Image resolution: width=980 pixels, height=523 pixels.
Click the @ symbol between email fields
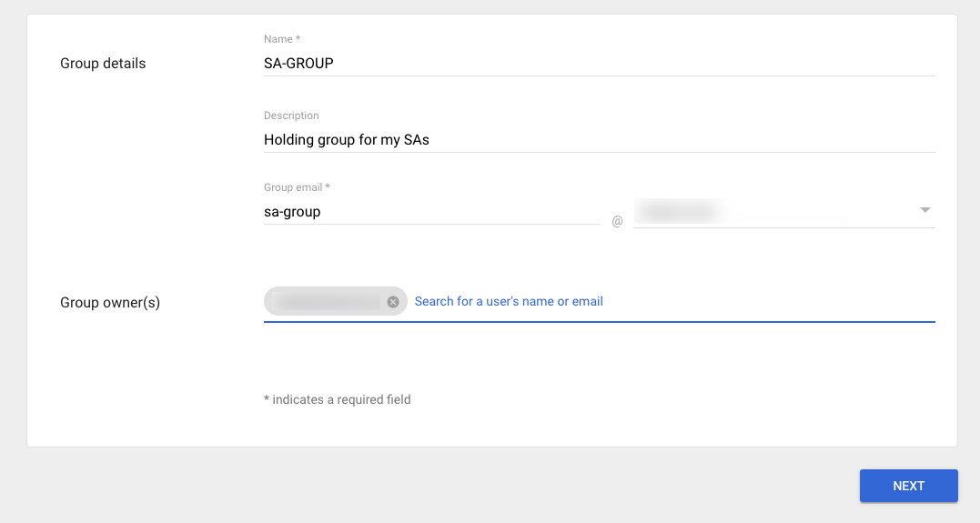click(x=617, y=221)
